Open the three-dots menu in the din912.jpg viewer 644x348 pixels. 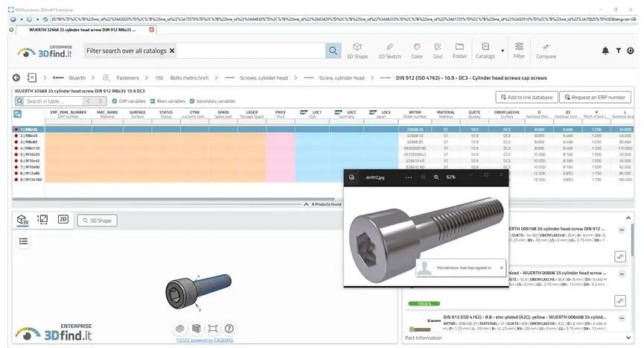(x=409, y=177)
